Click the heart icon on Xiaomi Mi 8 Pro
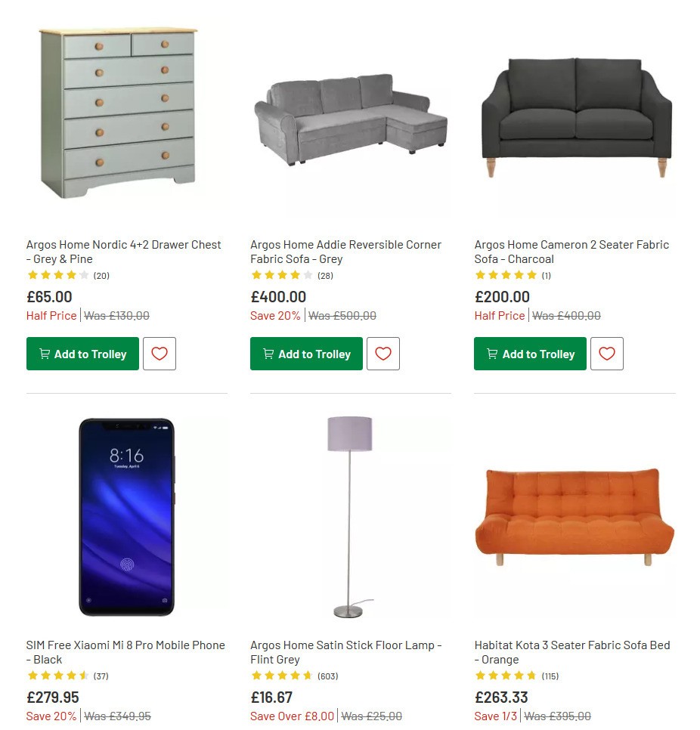Viewport: 700px width, 730px height. (x=160, y=728)
